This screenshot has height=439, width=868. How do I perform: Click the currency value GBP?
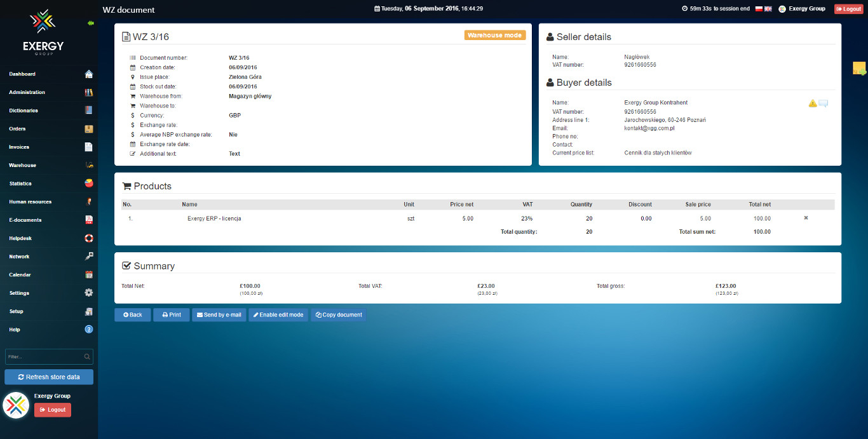point(234,116)
